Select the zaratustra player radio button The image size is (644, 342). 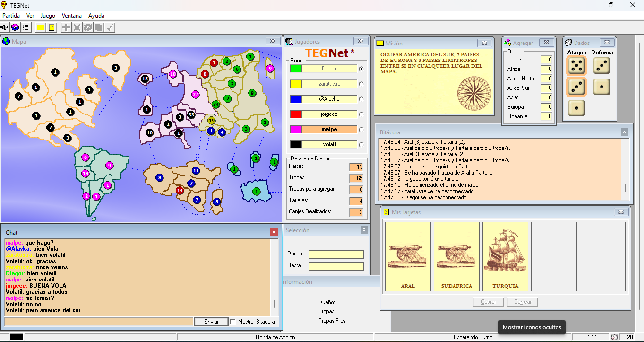(x=361, y=84)
